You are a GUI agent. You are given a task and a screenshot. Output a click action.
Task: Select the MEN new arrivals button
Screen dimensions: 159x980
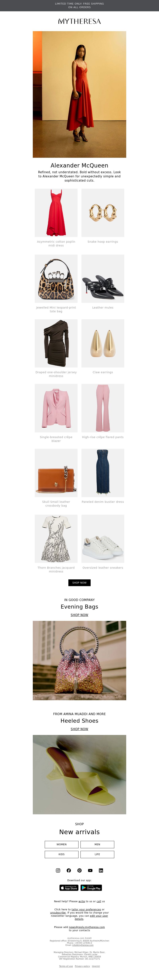tap(97, 844)
